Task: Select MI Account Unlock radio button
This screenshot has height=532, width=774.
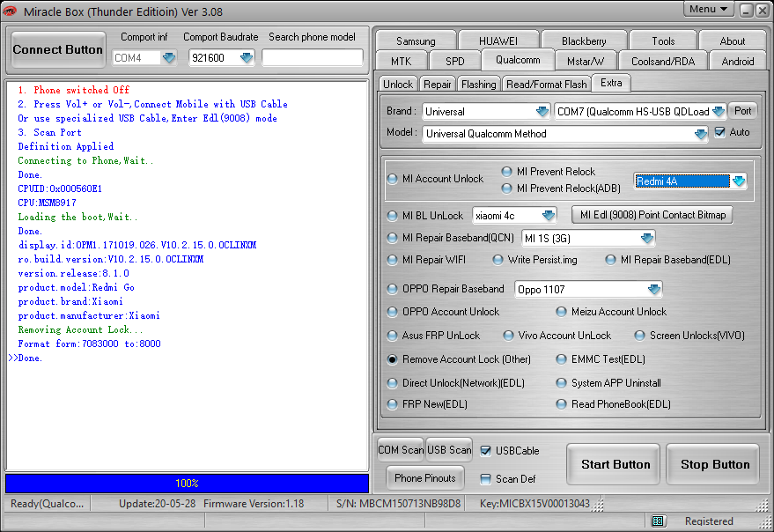Action: tap(393, 179)
